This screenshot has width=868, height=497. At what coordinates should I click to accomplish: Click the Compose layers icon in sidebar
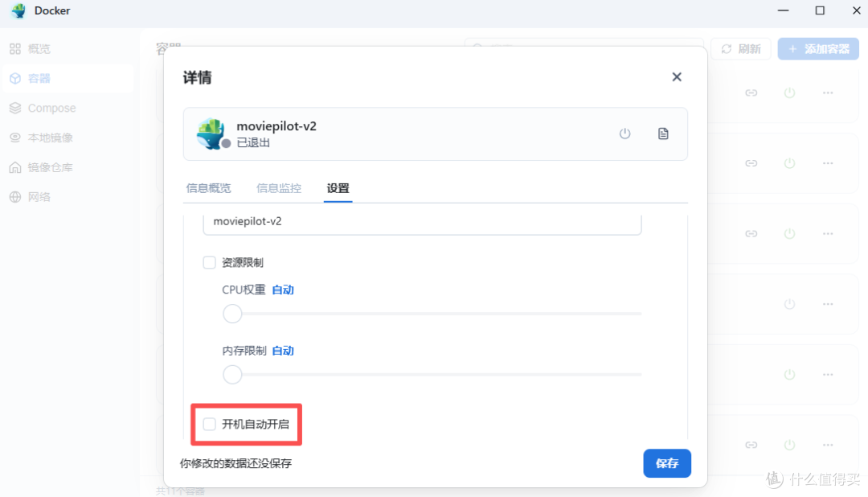click(x=15, y=108)
